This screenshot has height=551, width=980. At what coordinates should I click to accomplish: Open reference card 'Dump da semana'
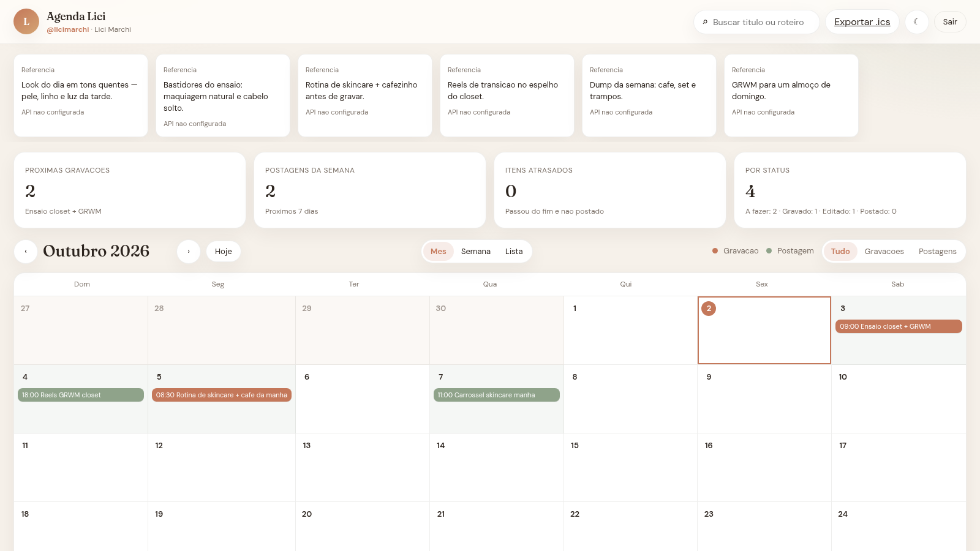click(x=649, y=96)
